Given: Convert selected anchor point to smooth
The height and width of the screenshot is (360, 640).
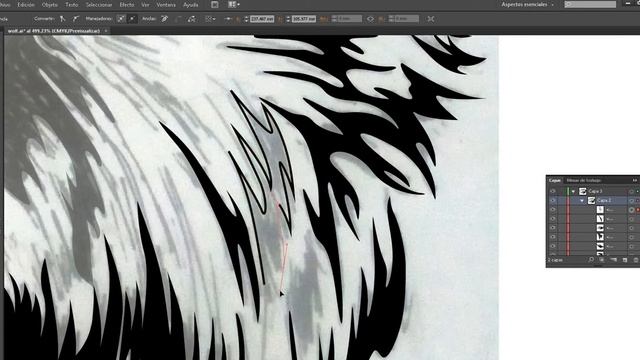Looking at the screenshot, I should (76, 19).
